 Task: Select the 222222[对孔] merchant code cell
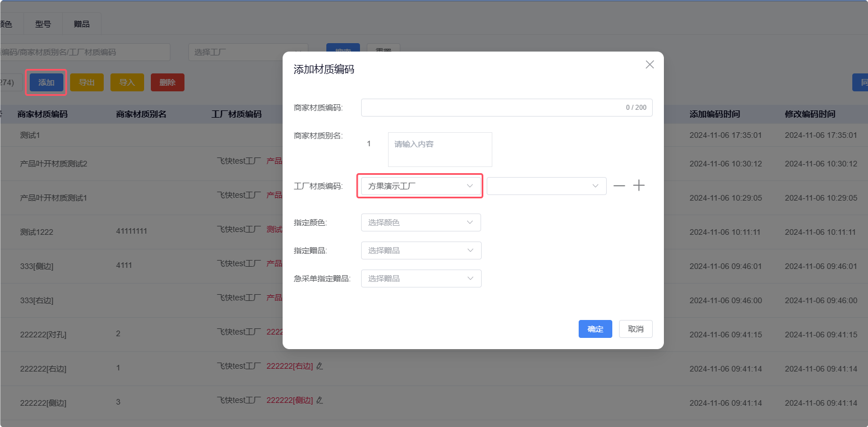pos(43,335)
